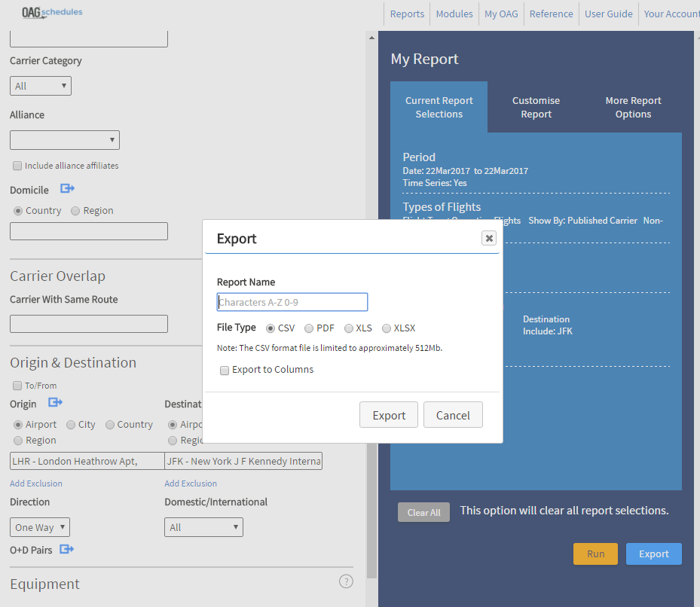Screen dimensions: 700x607
Task: Click Cancel button in dialog
Action: (453, 415)
